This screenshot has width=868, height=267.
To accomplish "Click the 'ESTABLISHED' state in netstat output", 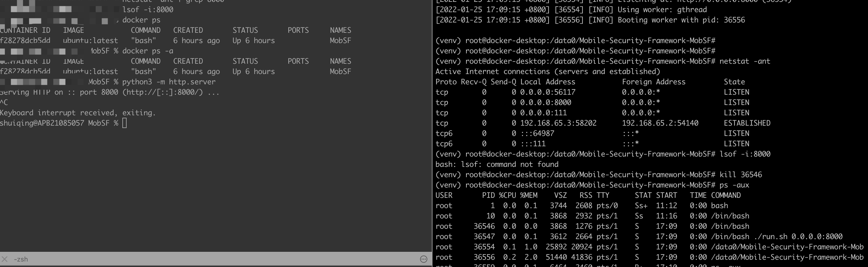I will tap(747, 123).
